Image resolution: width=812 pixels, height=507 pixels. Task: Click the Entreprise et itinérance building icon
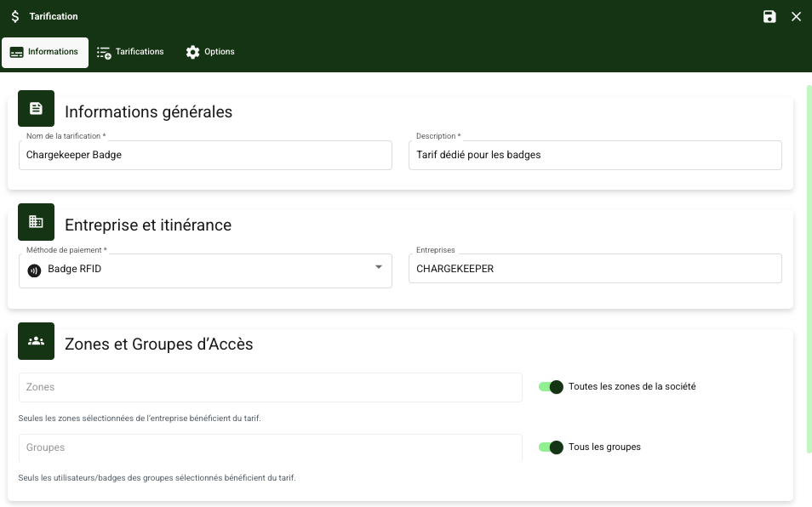tap(36, 222)
